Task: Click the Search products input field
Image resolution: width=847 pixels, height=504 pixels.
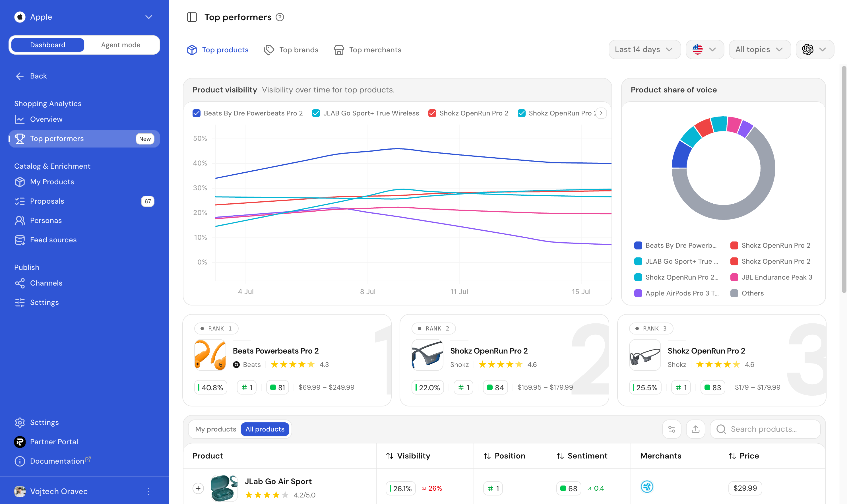Action: 765,429
